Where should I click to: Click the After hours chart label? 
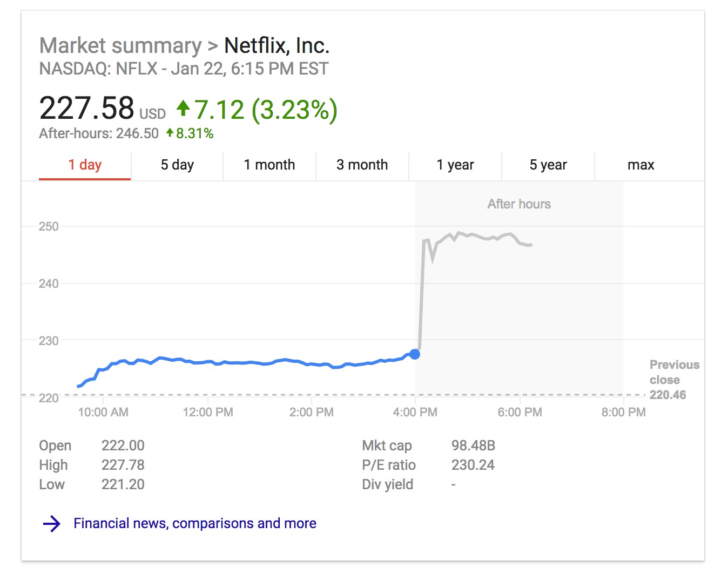(519, 204)
